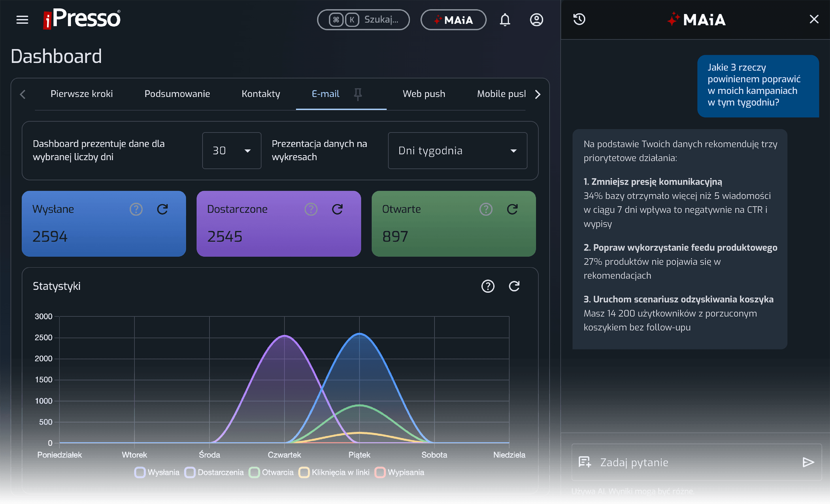The image size is (830, 504).
Task: Unpin the E-mail tab with the pin
Action: 358,94
